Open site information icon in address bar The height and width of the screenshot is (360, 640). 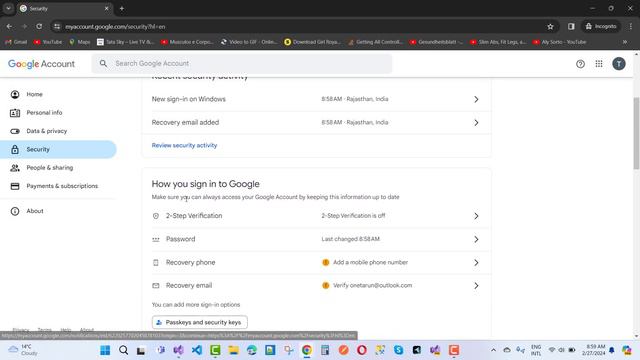click(x=57, y=27)
